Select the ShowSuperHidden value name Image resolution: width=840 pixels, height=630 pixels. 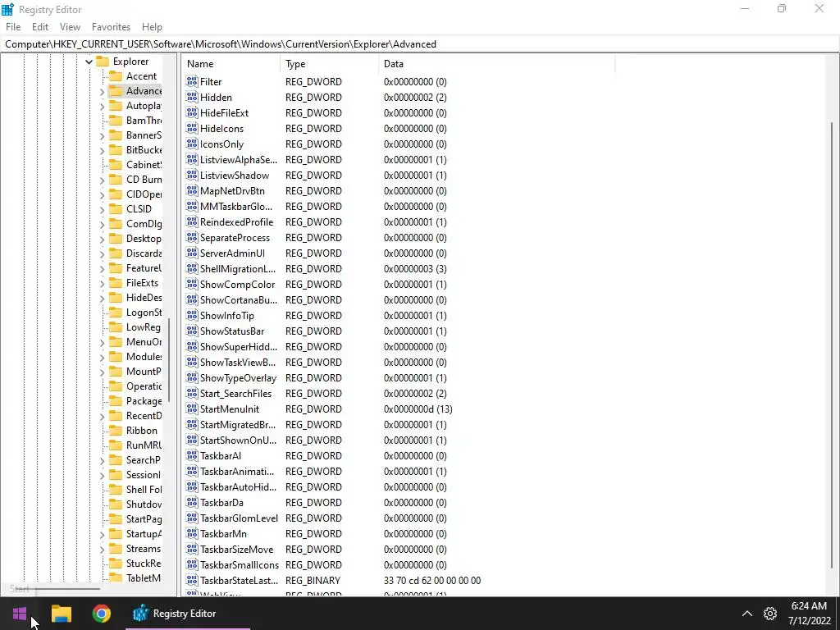(x=239, y=347)
